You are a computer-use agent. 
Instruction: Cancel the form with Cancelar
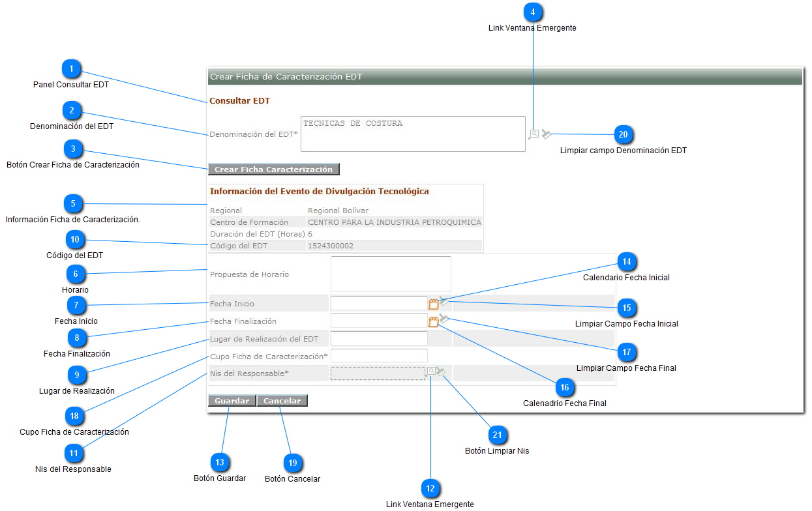pos(282,401)
